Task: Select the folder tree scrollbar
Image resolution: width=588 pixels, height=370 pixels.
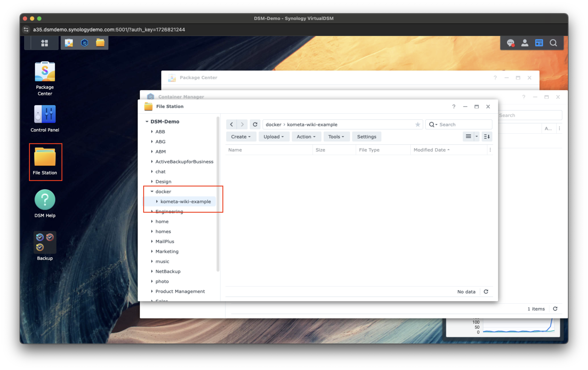Action: click(x=218, y=194)
